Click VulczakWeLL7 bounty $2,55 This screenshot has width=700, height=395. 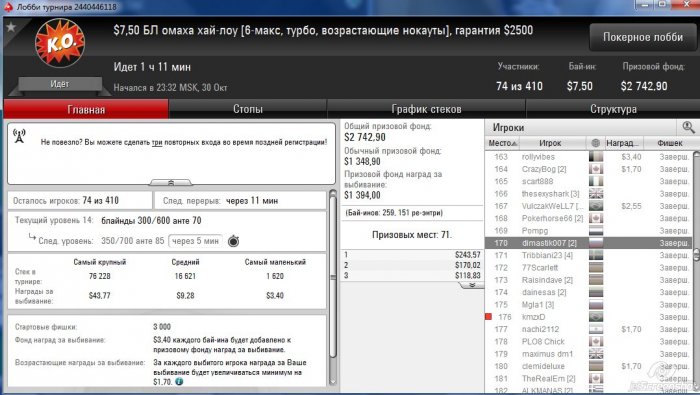(x=631, y=206)
